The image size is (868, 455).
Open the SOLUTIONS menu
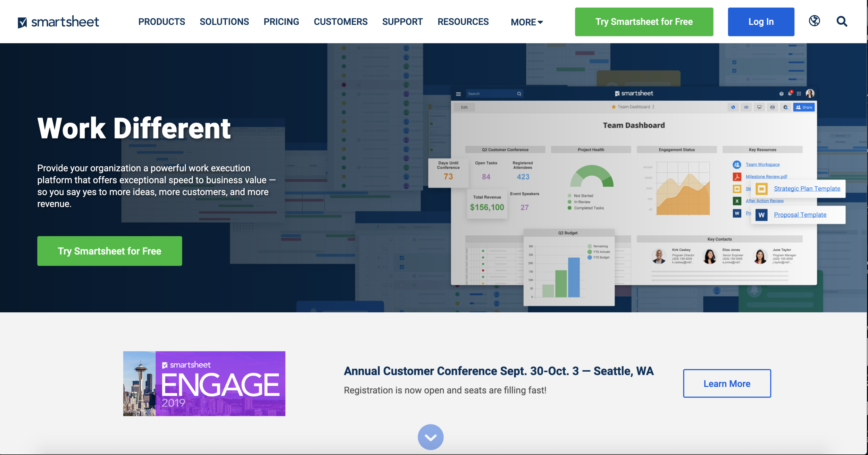pos(224,22)
